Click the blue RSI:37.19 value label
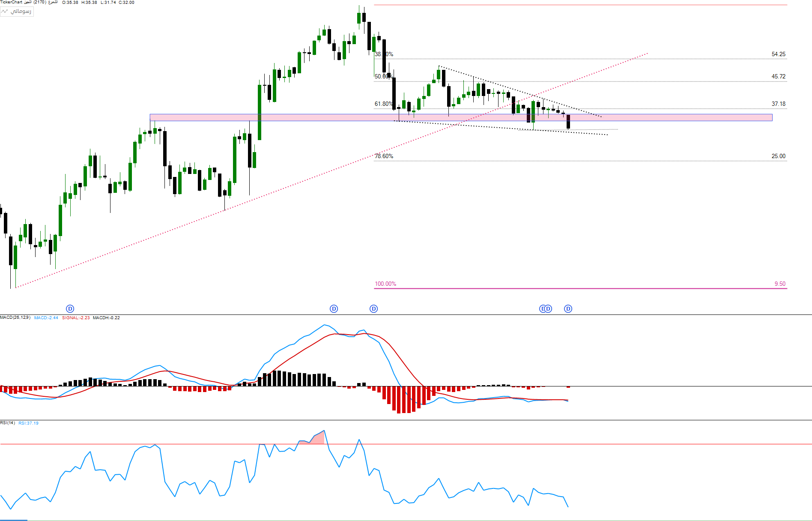 (28, 423)
